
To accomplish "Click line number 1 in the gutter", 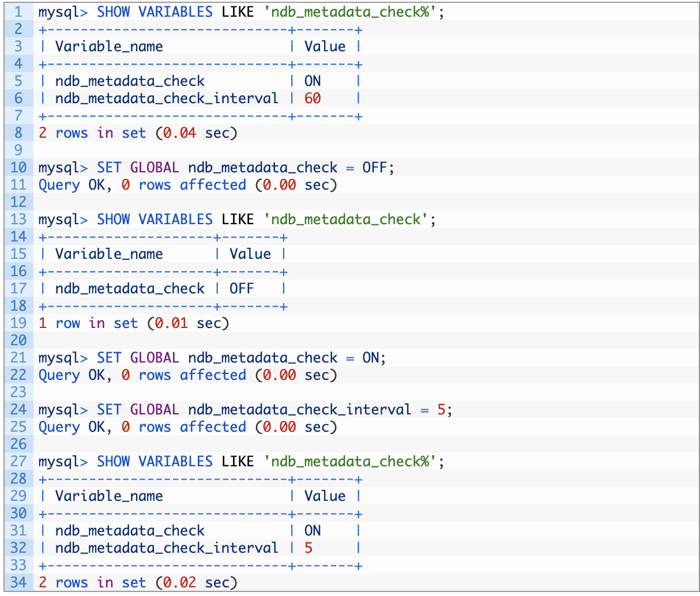I will pyautogui.click(x=18, y=12).
